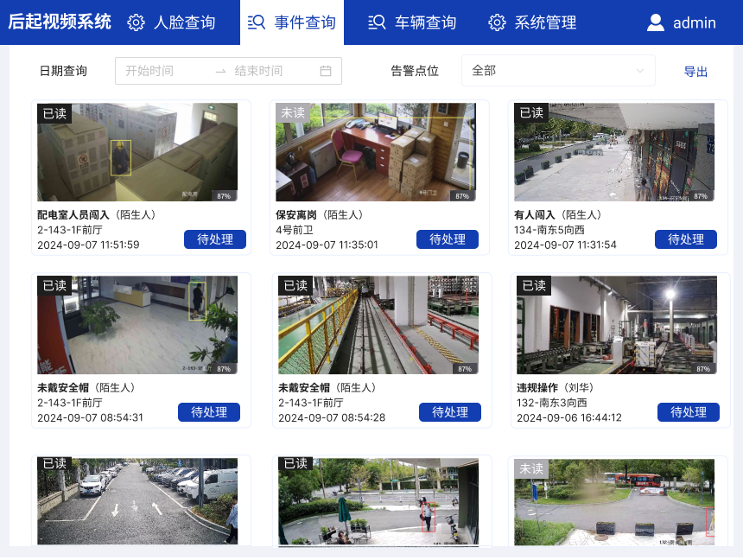Click the dropdown arrow in 告警点位 selector
Image resolution: width=743 pixels, height=560 pixels.
pyautogui.click(x=640, y=71)
